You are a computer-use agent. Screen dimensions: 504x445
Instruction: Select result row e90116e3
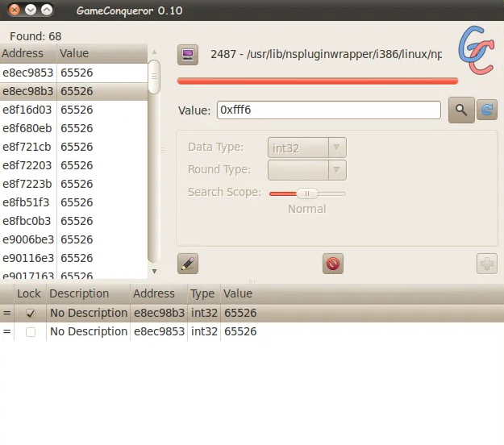tap(73, 258)
